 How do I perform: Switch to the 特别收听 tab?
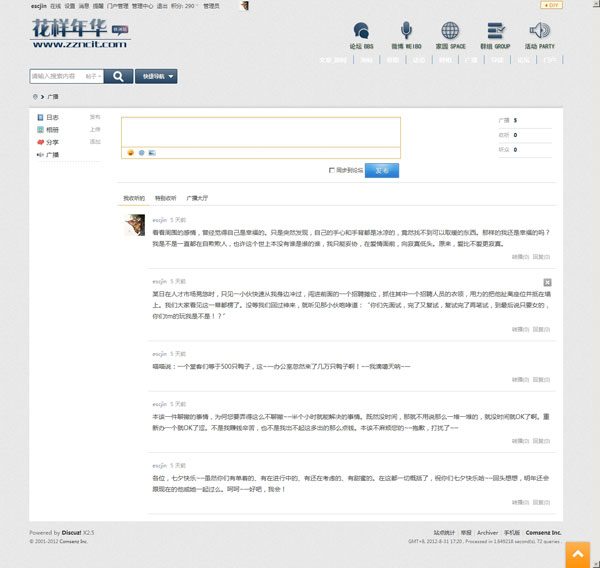tap(166, 198)
